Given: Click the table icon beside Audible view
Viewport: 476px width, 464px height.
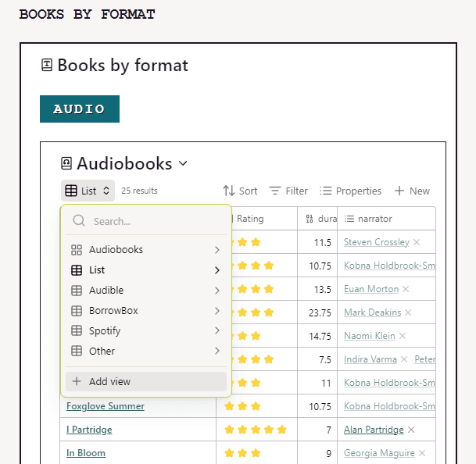Looking at the screenshot, I should [77, 291].
